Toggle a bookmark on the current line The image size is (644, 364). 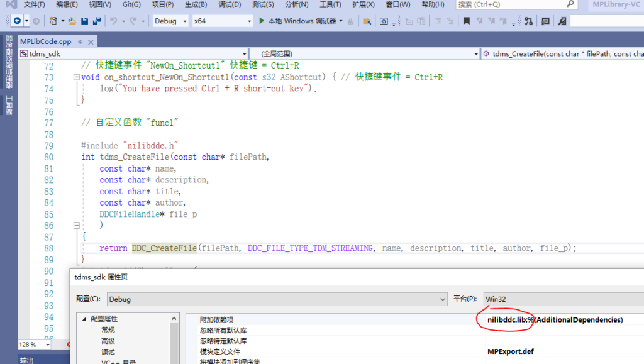point(467,20)
